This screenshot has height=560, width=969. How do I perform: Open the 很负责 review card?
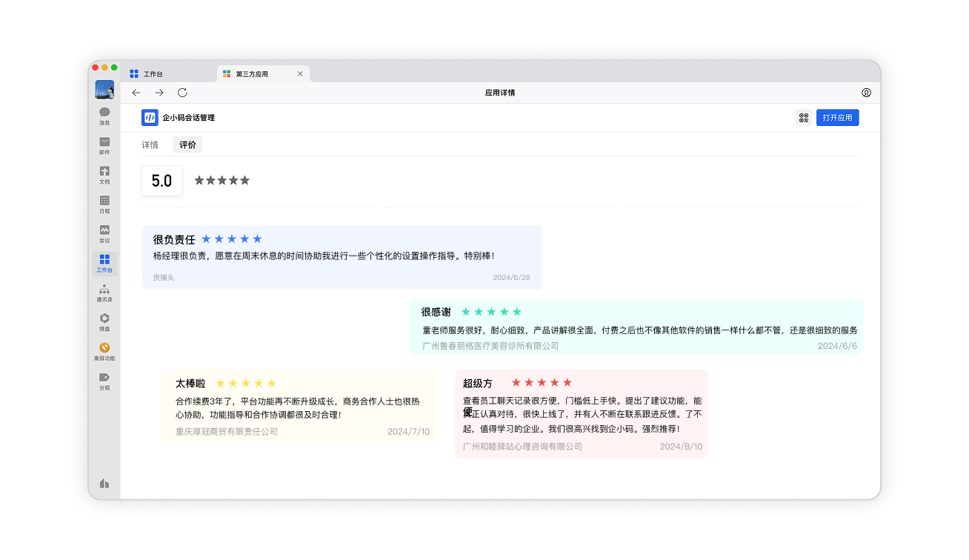click(x=342, y=257)
